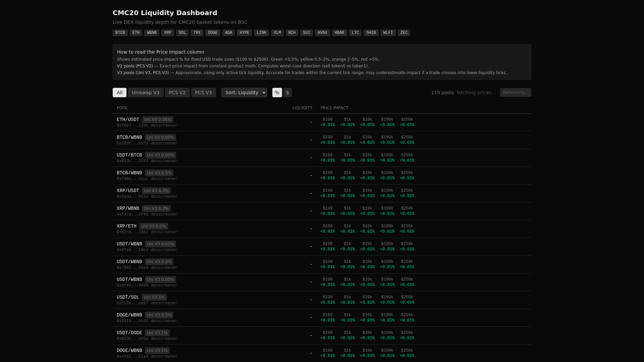
Task: Click the LIQUIDITY column header
Action: coord(302,108)
